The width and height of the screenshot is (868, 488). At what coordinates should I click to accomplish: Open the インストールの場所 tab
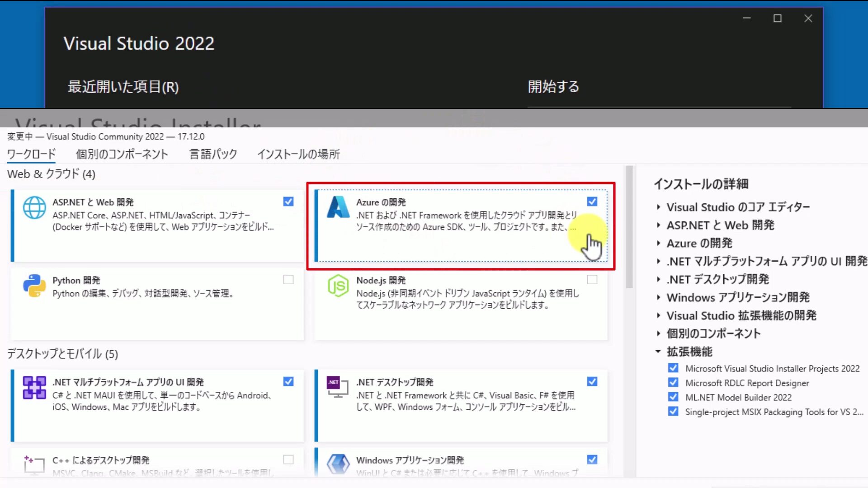tap(298, 154)
